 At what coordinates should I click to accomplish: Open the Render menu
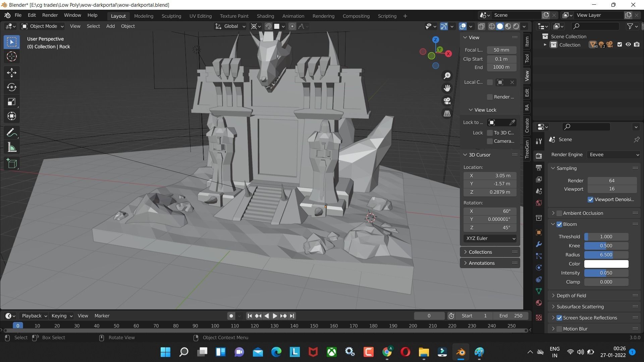pos(50,15)
